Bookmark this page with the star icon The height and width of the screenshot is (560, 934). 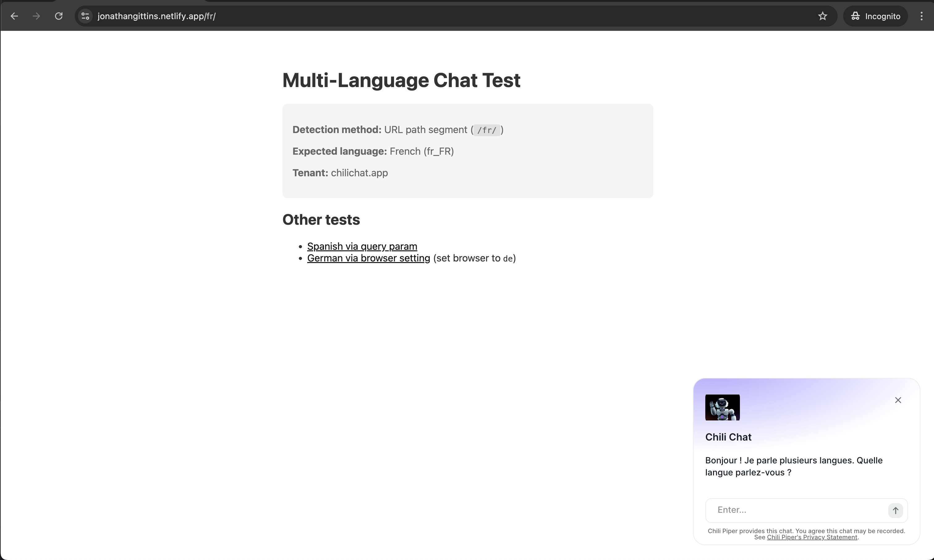click(823, 16)
